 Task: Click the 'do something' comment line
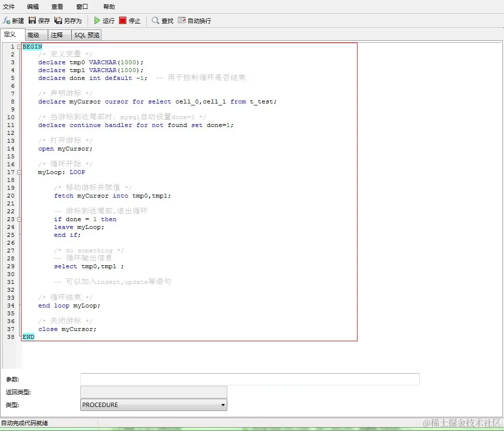click(89, 251)
